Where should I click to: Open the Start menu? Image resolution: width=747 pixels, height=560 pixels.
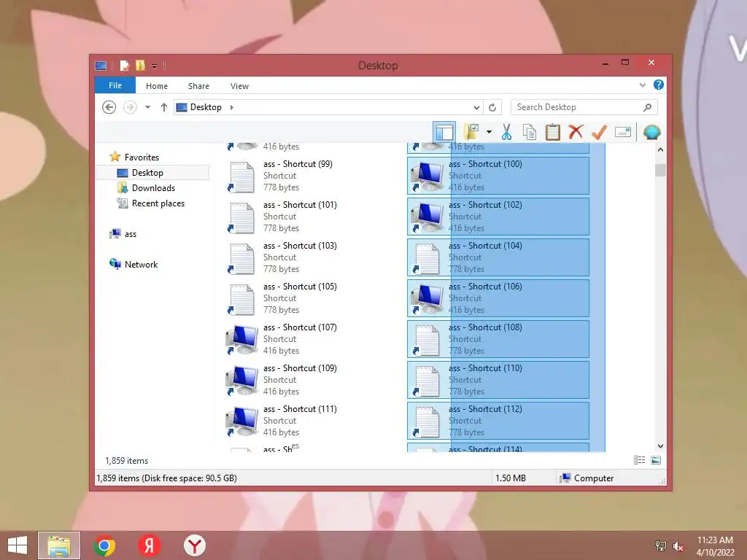pos(18,545)
